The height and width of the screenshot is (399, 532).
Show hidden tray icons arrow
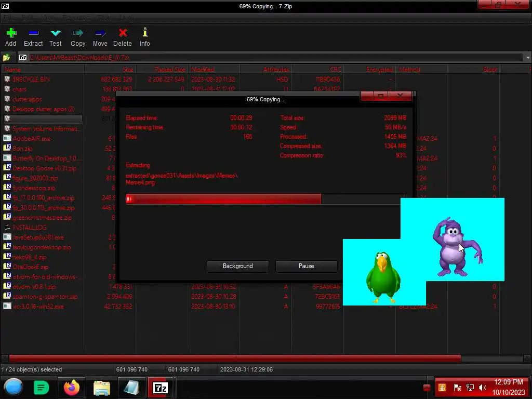pyautogui.click(x=427, y=388)
